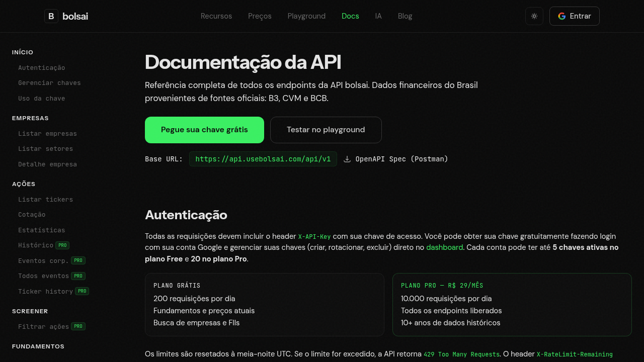Open the IA nav item

pos(378,16)
